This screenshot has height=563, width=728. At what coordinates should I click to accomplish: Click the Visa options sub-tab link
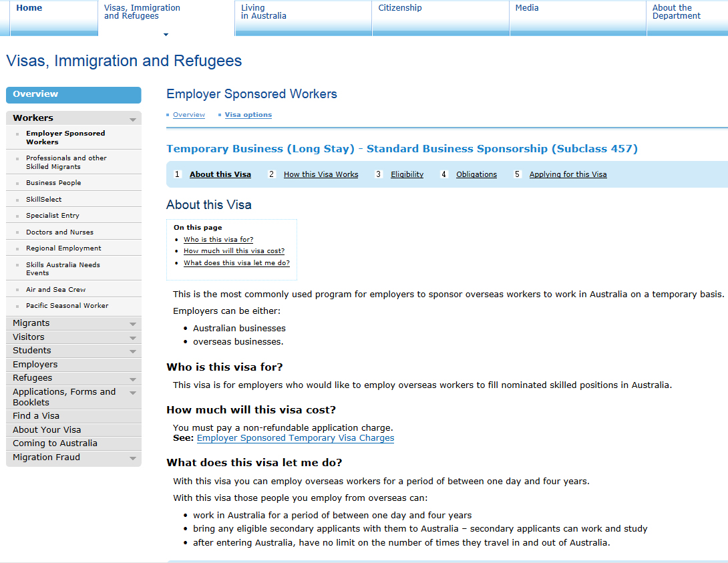248,115
